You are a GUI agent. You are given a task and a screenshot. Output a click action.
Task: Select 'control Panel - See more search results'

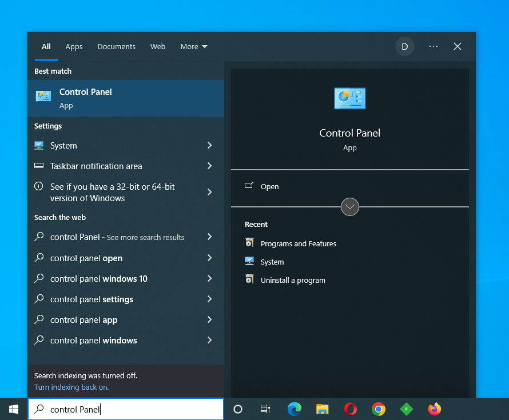117,237
